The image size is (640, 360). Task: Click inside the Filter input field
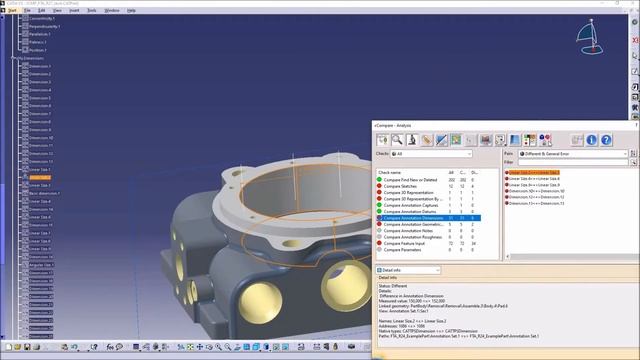pos(573,162)
